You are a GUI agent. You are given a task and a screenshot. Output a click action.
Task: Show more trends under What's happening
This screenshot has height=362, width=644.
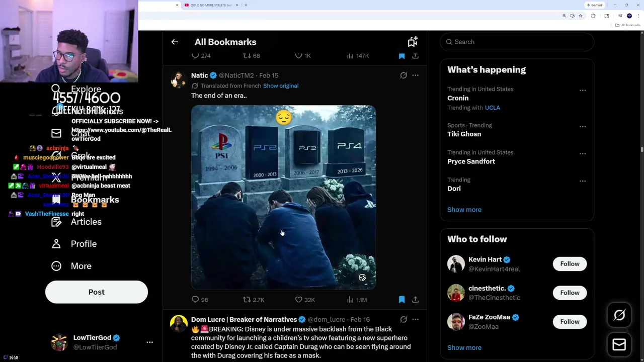(x=464, y=210)
